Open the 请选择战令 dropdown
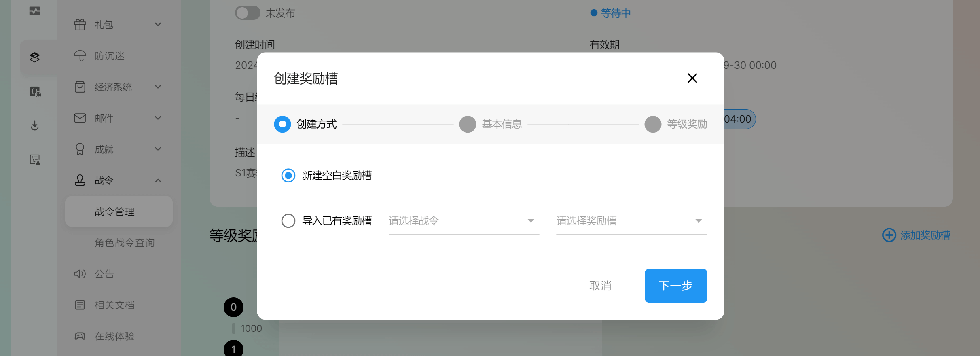The image size is (980, 356). [x=464, y=221]
